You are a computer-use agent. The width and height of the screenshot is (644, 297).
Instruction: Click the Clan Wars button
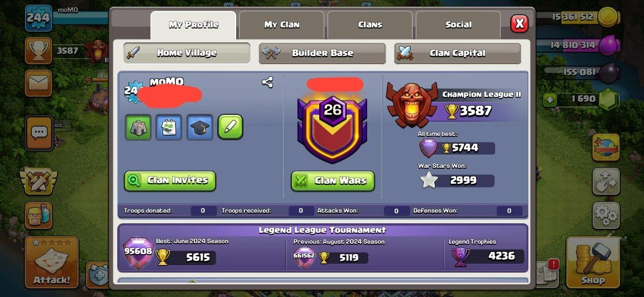333,180
